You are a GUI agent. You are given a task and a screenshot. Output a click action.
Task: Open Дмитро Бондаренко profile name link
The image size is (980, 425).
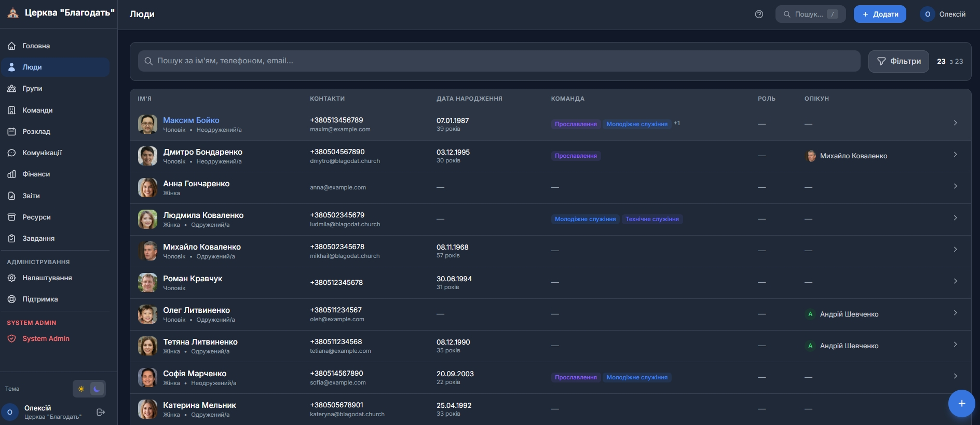[202, 152]
